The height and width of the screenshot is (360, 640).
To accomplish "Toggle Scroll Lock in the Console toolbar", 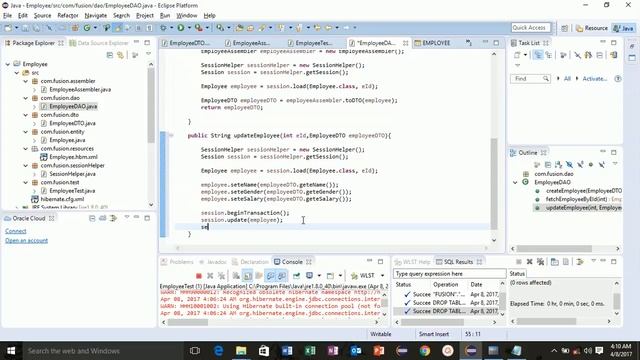I will tap(247, 276).
